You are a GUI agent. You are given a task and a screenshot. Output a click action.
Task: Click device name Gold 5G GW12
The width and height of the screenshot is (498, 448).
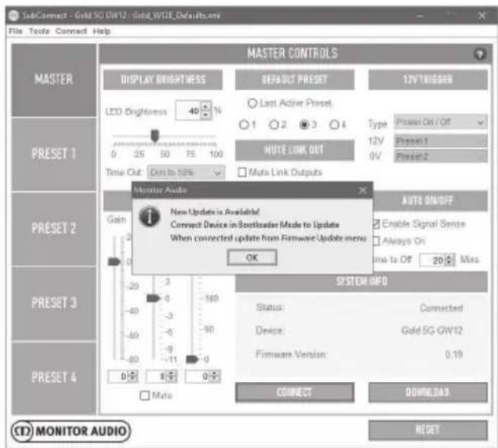[432, 330]
